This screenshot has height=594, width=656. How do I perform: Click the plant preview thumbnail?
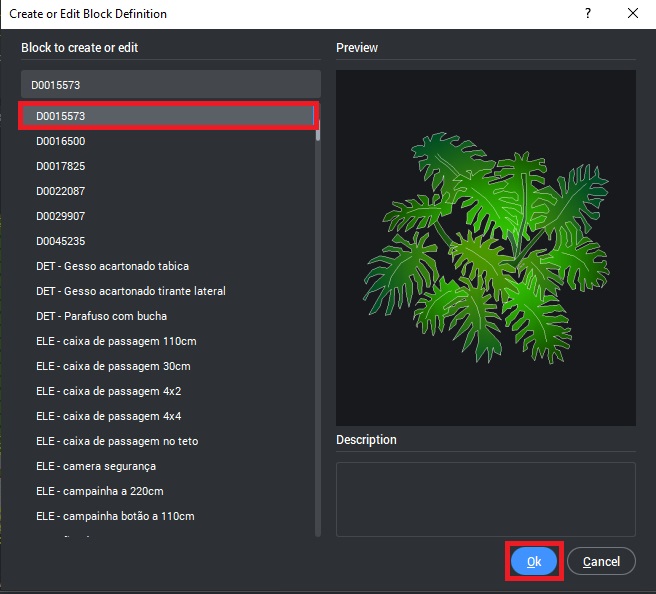pos(486,247)
